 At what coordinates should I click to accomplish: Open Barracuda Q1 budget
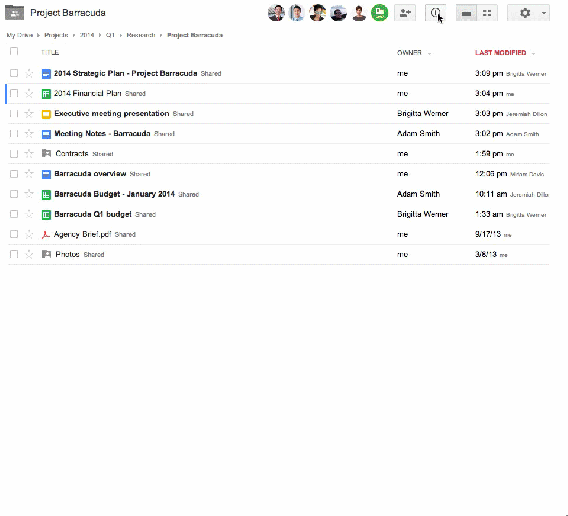(93, 214)
